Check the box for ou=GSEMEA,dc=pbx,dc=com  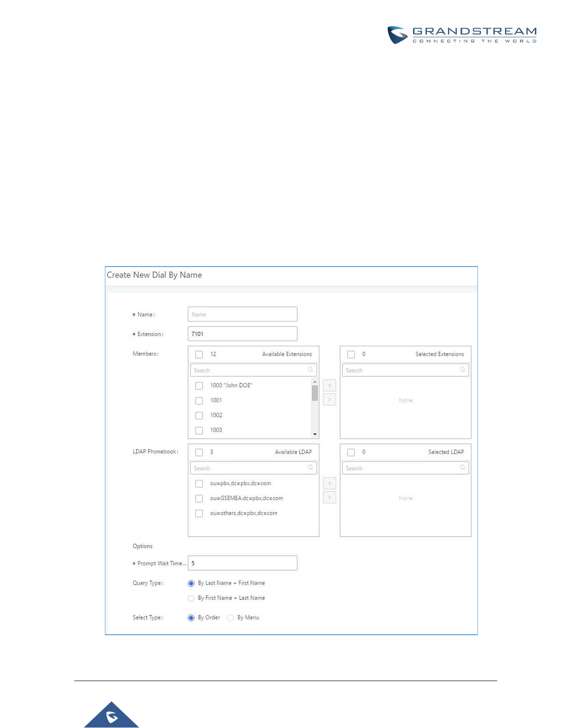[199, 499]
